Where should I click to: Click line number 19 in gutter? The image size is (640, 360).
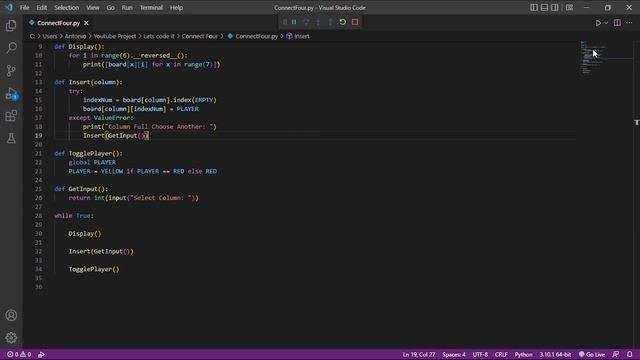(38, 136)
